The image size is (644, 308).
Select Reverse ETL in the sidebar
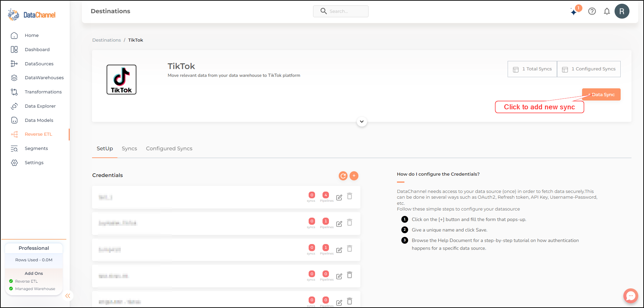click(x=38, y=134)
